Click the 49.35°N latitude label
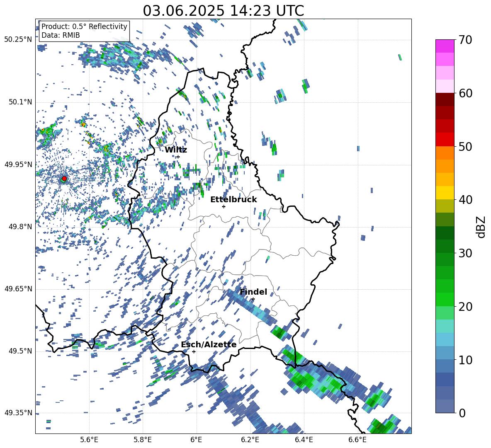Viewport: 491px width, 448px height. [19, 413]
